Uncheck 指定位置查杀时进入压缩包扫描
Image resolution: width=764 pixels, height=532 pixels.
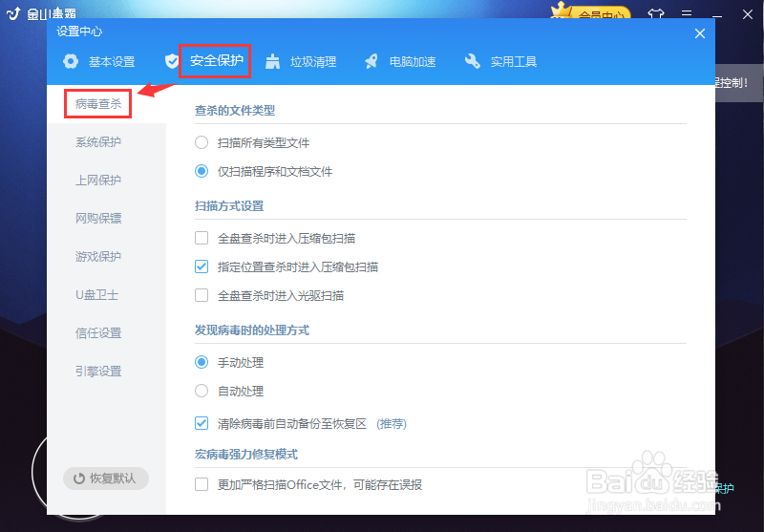pyautogui.click(x=202, y=267)
